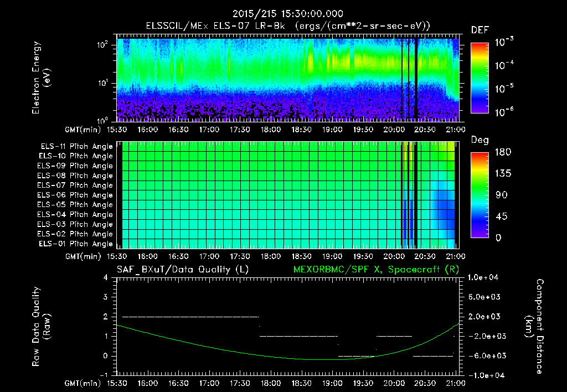Click the 18:00 tick under the spectrogram

point(270,130)
